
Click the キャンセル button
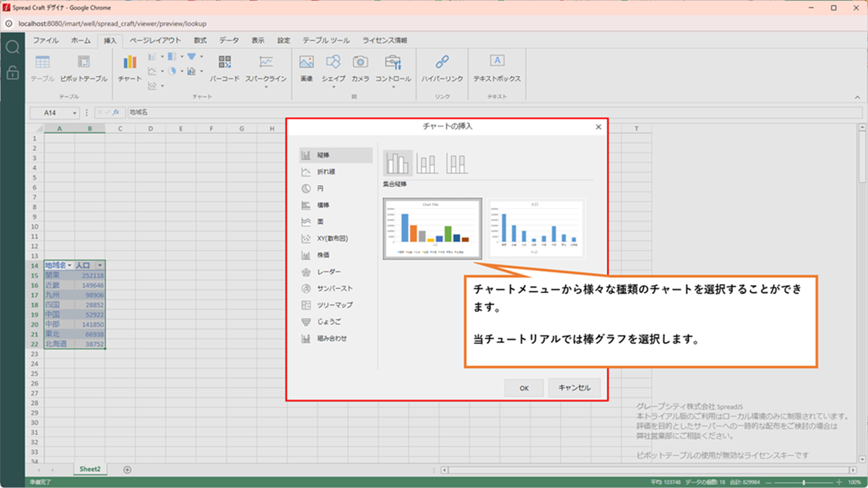pos(574,388)
